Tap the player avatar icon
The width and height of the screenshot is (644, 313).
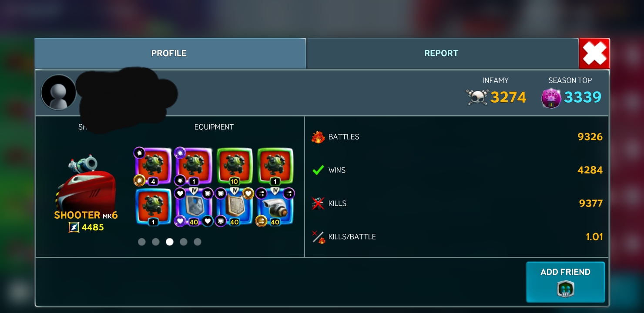coord(59,92)
